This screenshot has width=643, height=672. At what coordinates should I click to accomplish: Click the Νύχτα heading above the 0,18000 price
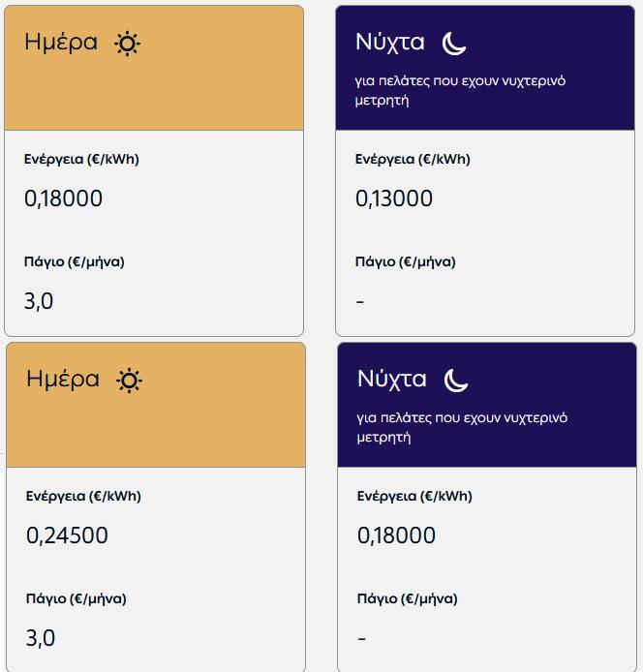click(392, 379)
